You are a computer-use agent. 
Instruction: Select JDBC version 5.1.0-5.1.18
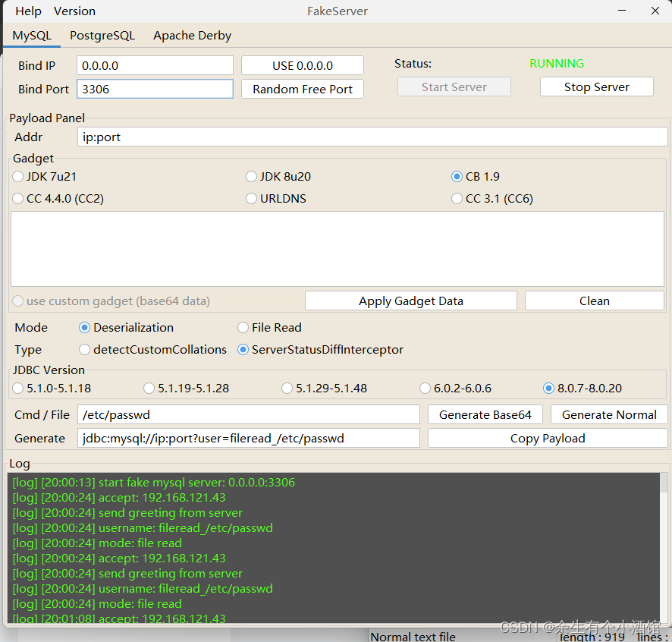pos(52,388)
